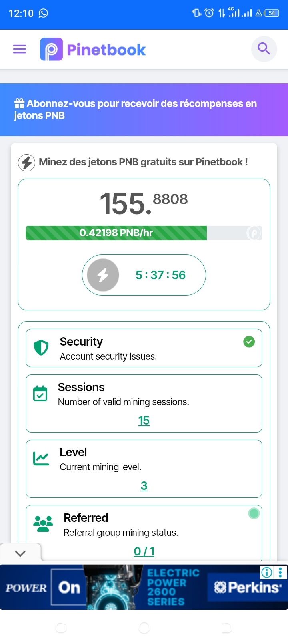Click the lightning bolt icon beside mining heading
288x644 pixels.
[x=27, y=163]
